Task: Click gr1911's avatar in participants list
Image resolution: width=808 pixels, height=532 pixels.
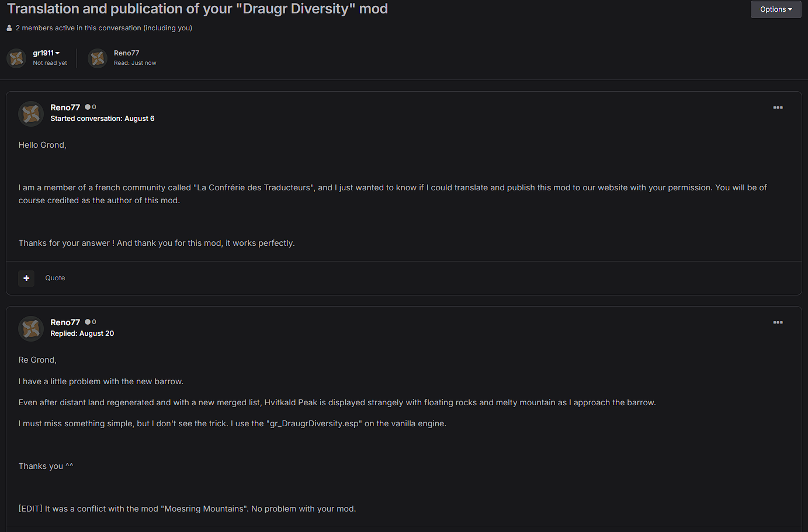Action: coord(16,58)
